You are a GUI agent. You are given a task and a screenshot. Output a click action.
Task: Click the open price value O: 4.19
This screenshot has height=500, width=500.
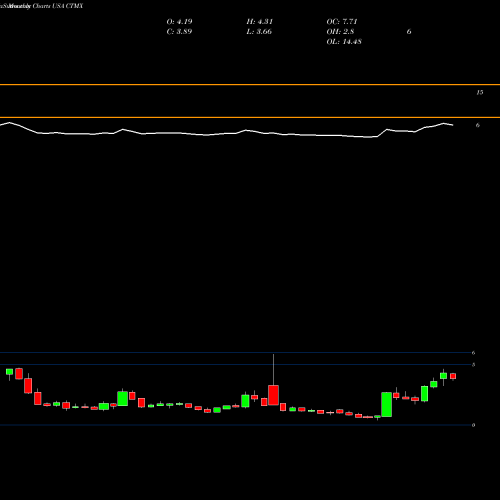click(x=179, y=22)
